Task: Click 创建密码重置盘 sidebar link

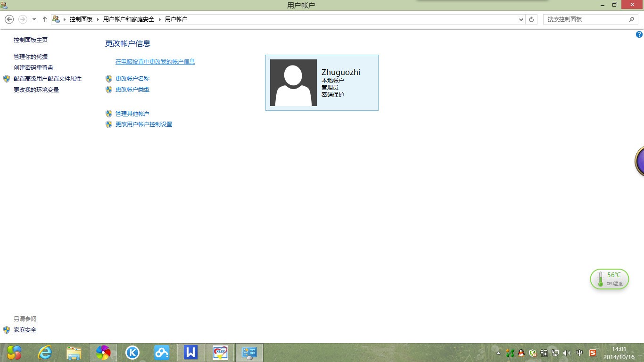Action: pos(33,68)
